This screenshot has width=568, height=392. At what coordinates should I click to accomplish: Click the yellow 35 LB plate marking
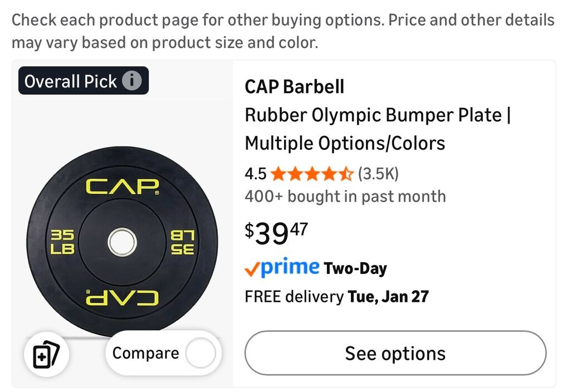point(62,242)
